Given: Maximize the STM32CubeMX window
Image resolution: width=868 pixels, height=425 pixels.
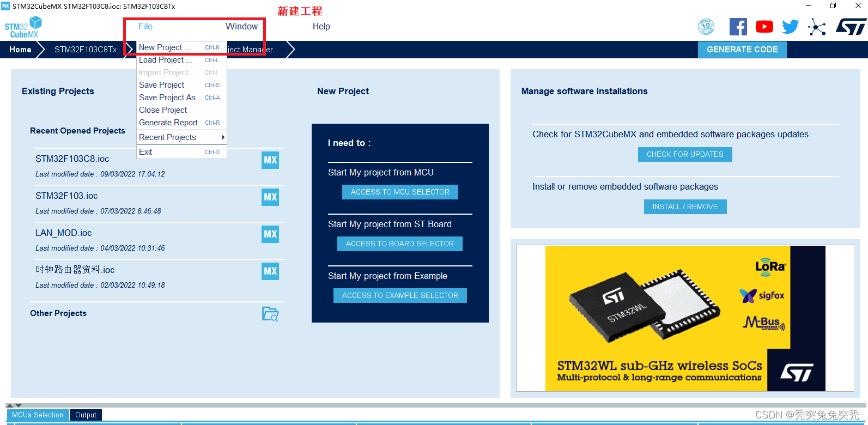Looking at the screenshot, I should tap(833, 6).
